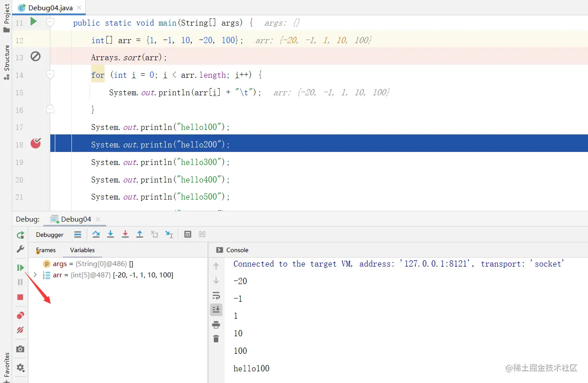This screenshot has width=588, height=383.
Task: Clear console with trash icon
Action: point(216,339)
